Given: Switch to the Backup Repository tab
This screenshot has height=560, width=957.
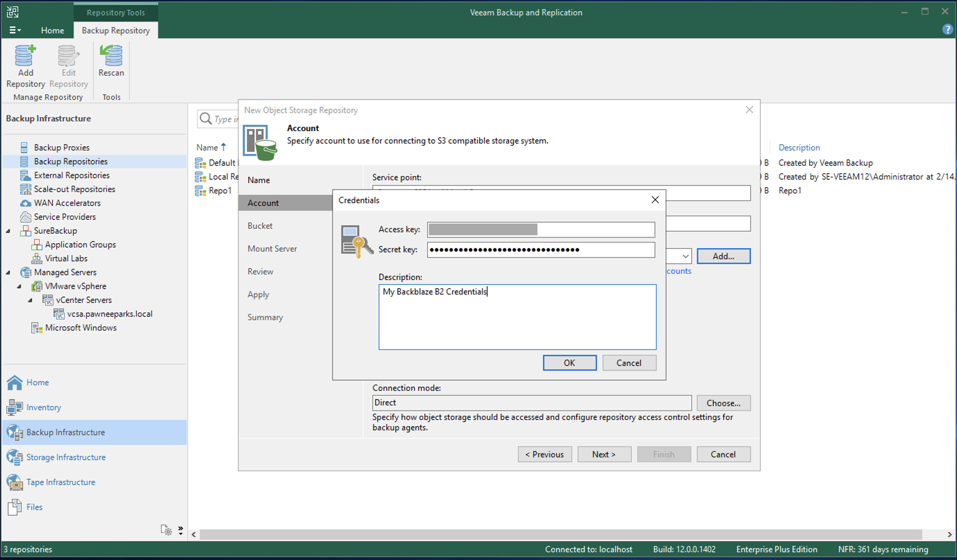Looking at the screenshot, I should (x=116, y=30).
